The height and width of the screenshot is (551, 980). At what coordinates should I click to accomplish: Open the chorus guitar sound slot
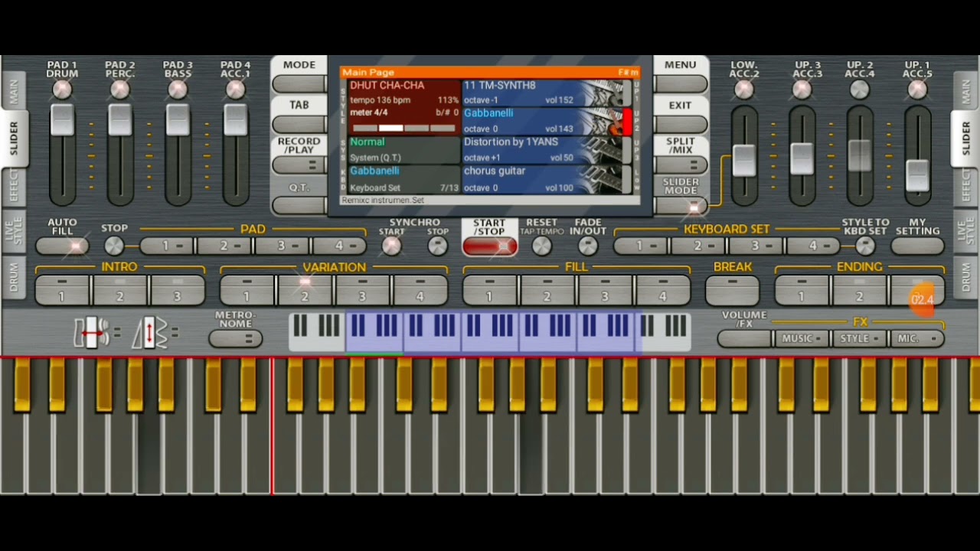(x=547, y=179)
